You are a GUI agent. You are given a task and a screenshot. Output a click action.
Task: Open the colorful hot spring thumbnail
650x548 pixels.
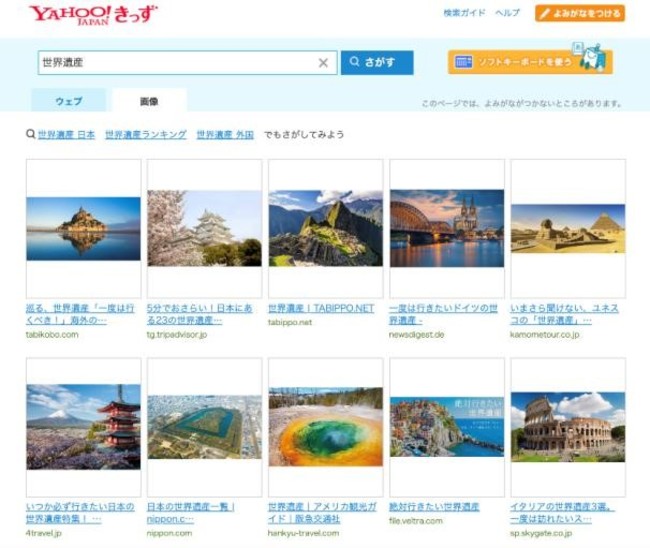(325, 427)
